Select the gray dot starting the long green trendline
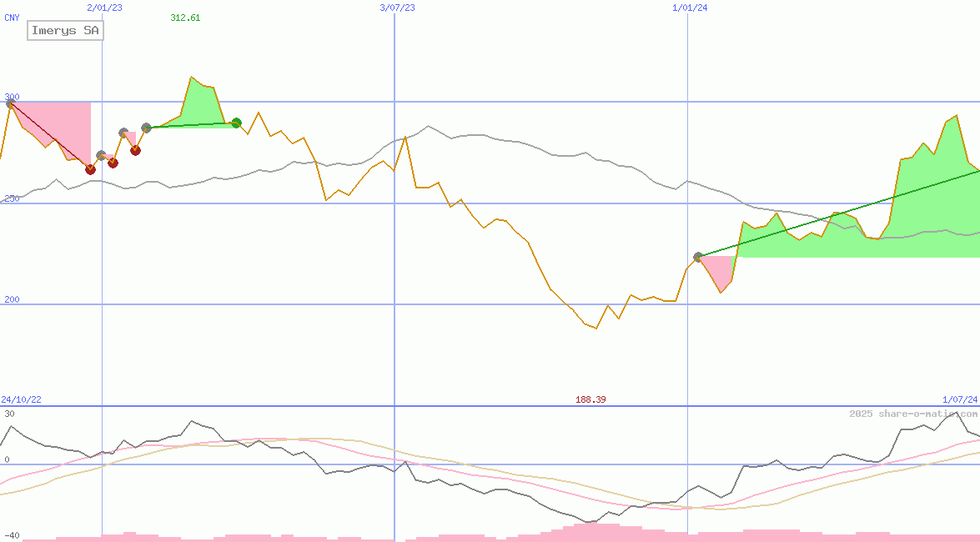 [698, 257]
